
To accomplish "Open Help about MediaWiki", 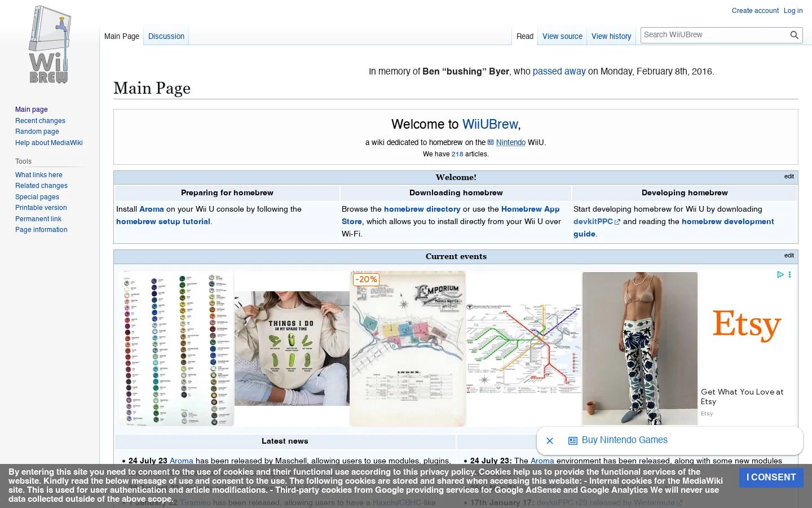I will click(49, 143).
